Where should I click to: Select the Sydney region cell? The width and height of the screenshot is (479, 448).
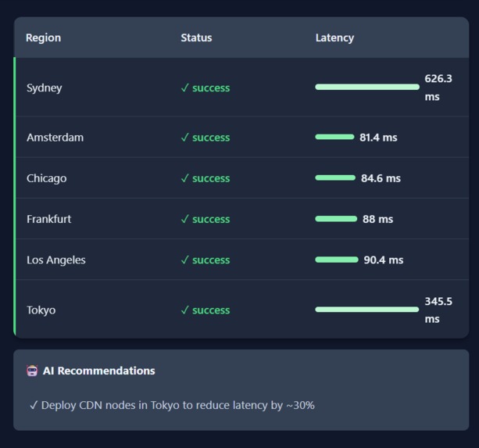(x=45, y=88)
